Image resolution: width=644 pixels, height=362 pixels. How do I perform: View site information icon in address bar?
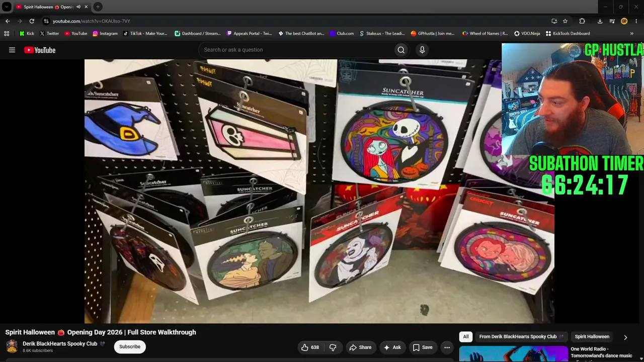(x=46, y=21)
